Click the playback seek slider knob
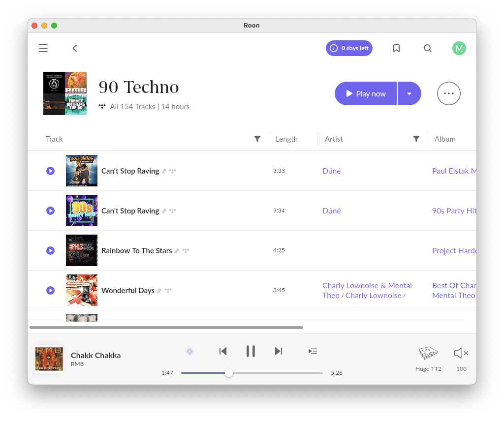Screen dimensions: 504x421 (228, 373)
